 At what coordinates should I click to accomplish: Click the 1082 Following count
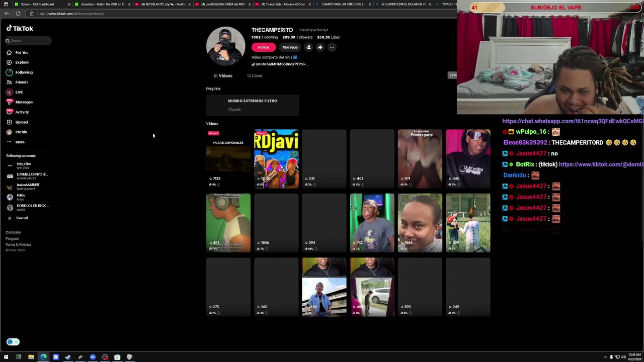(265, 37)
